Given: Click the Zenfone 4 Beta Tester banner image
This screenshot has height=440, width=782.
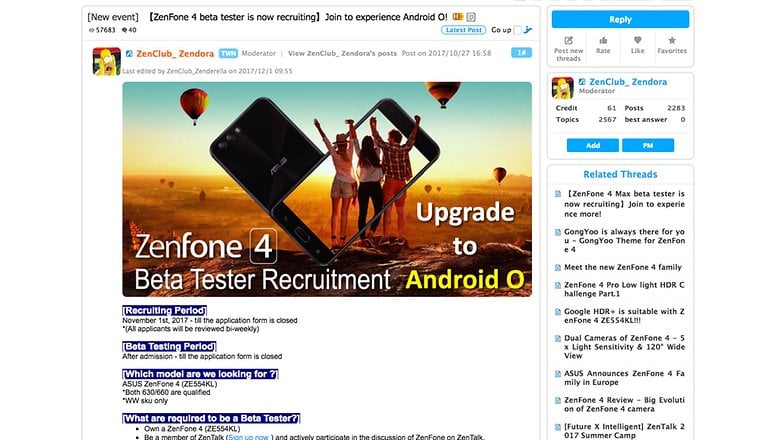Looking at the screenshot, I should click(327, 189).
